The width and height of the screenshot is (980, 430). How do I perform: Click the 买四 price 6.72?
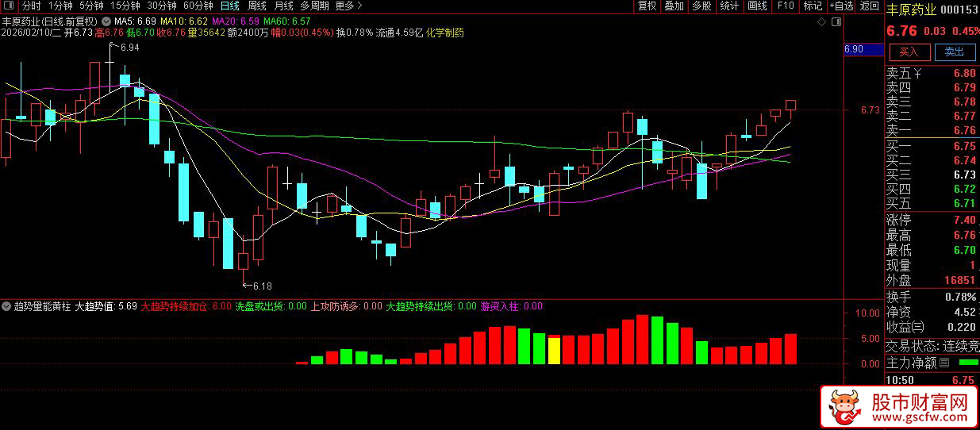(x=964, y=190)
